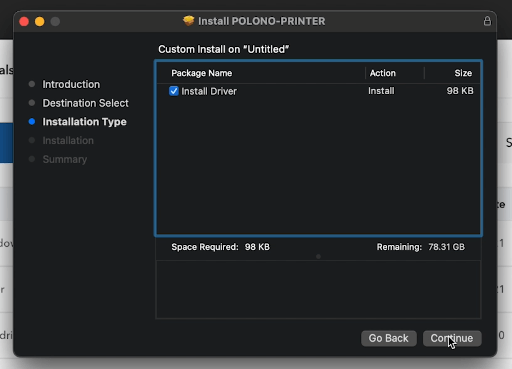This screenshot has width=512, height=369.
Task: Click the pane splitter dot below space info
Action: point(318,256)
